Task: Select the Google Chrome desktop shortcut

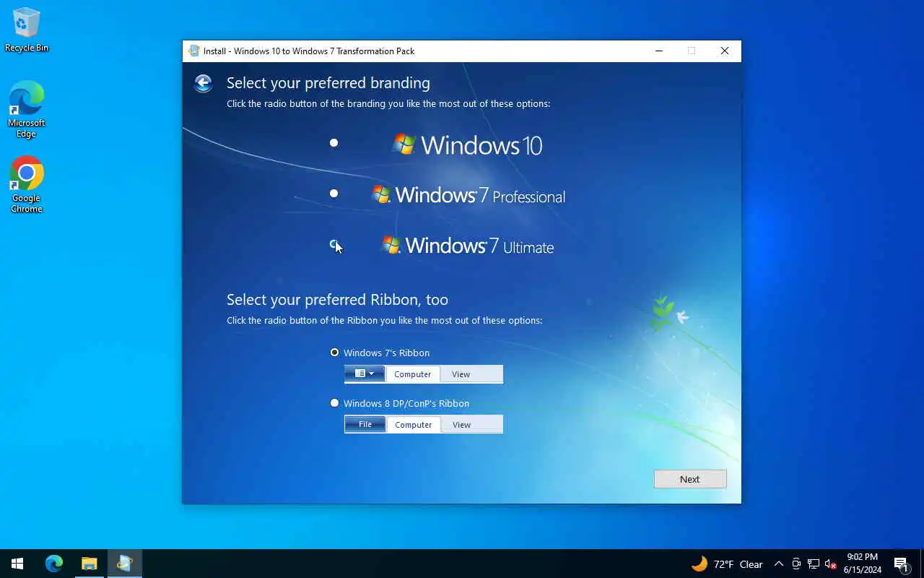Action: point(27,185)
